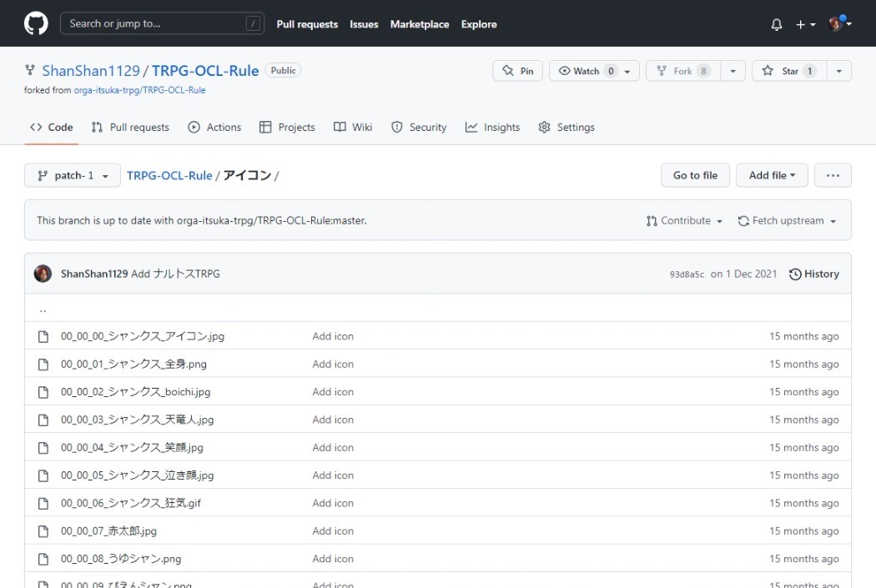Click the file icon beside 00_00_07_赤太郎.jpg
Viewport: 876px width, 588px height.
pyautogui.click(x=43, y=531)
